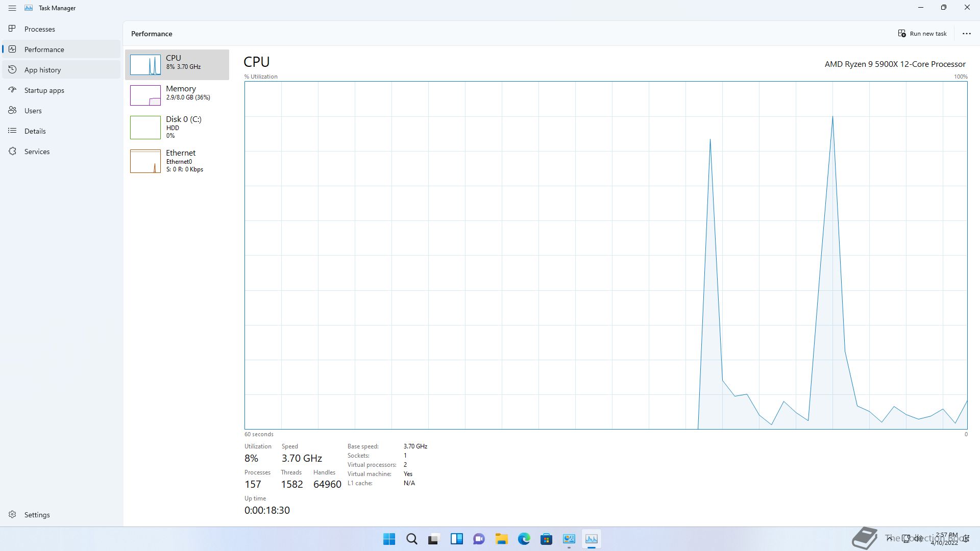Open App history page
Viewport: 980px width, 551px height.
coord(61,70)
